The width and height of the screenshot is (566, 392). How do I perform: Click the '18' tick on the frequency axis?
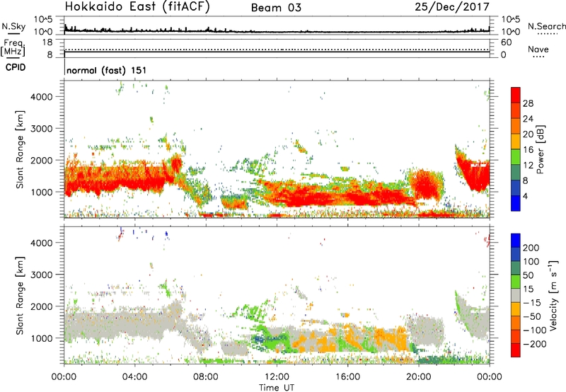[47, 42]
